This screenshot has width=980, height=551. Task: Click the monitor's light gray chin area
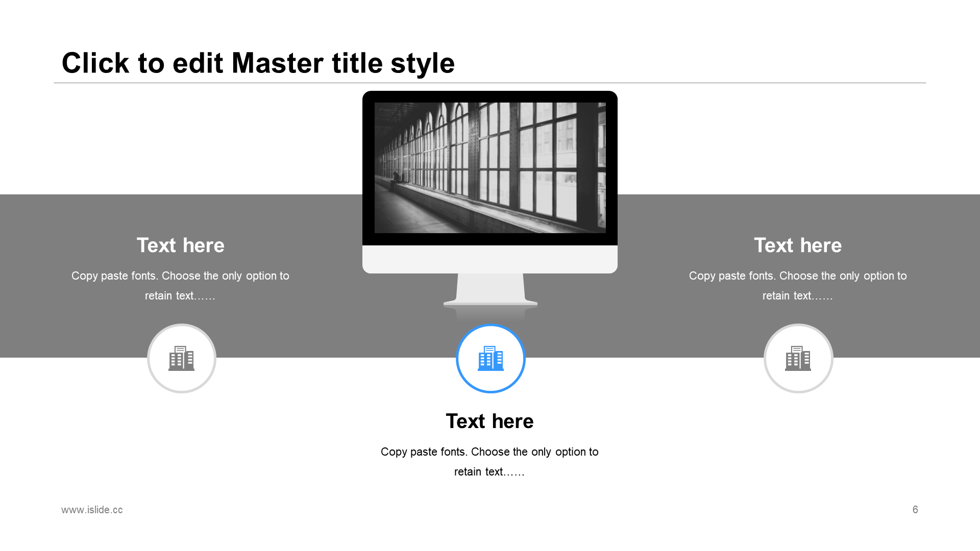click(490, 259)
